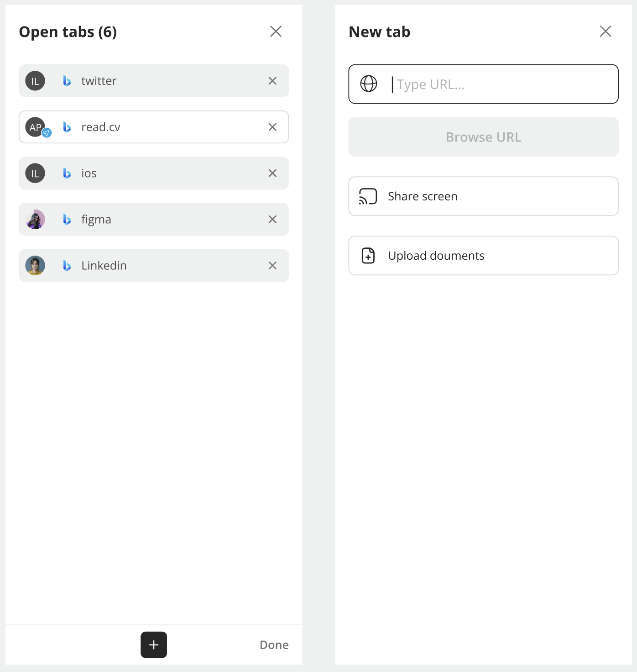Screen dimensions: 637x672
Task: Focus the Type URL input field
Action: click(x=502, y=84)
